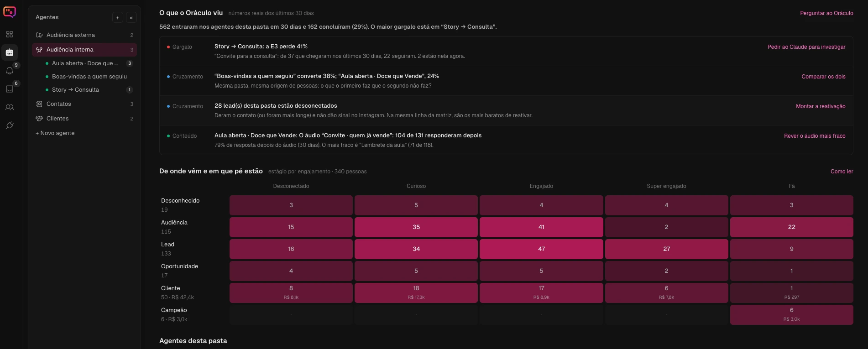Click + Novo agente
The image size is (868, 349).
pyautogui.click(x=55, y=133)
